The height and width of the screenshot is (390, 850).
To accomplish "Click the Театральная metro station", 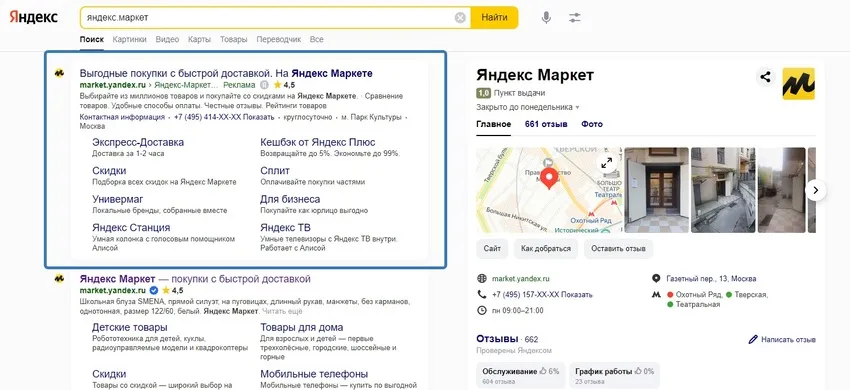I will (698, 304).
